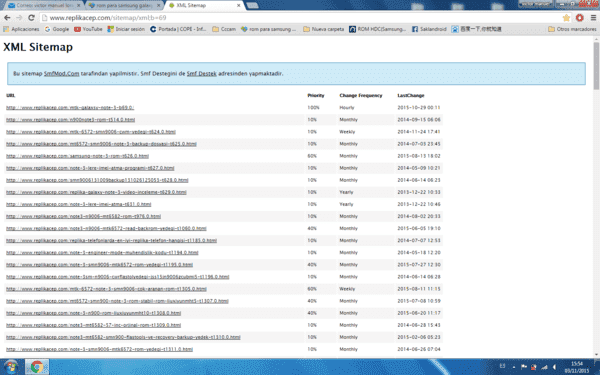Switch to the Correo victor manuel tab
The width and height of the screenshot is (600, 375).
click(x=44, y=5)
